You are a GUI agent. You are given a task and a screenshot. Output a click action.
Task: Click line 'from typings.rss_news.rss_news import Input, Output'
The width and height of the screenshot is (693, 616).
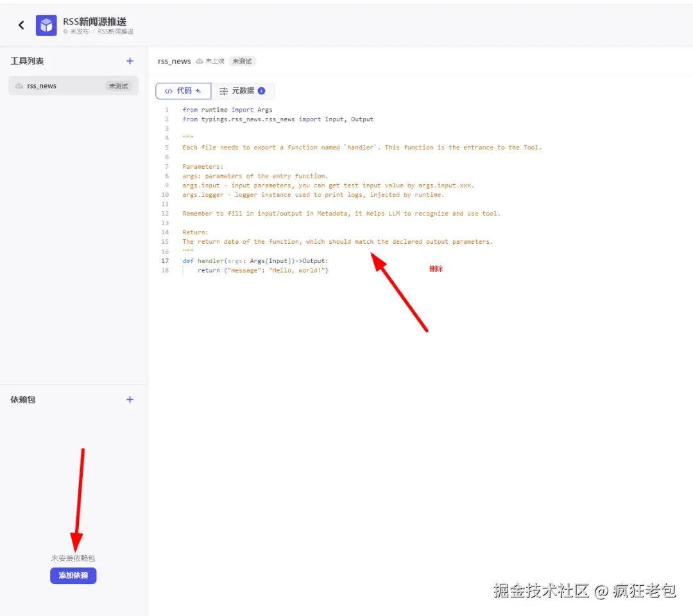click(x=278, y=119)
